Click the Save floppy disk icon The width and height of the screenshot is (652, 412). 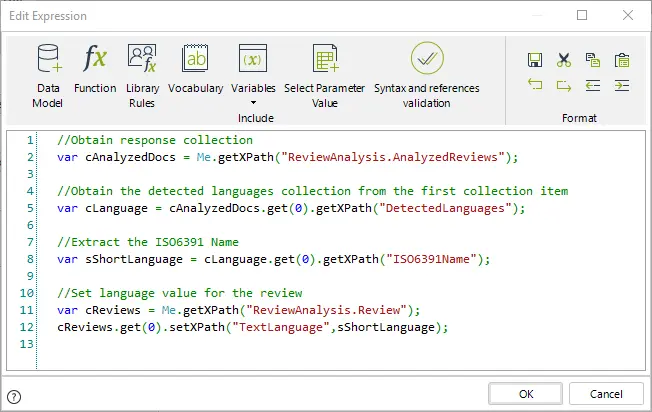pyautogui.click(x=535, y=60)
